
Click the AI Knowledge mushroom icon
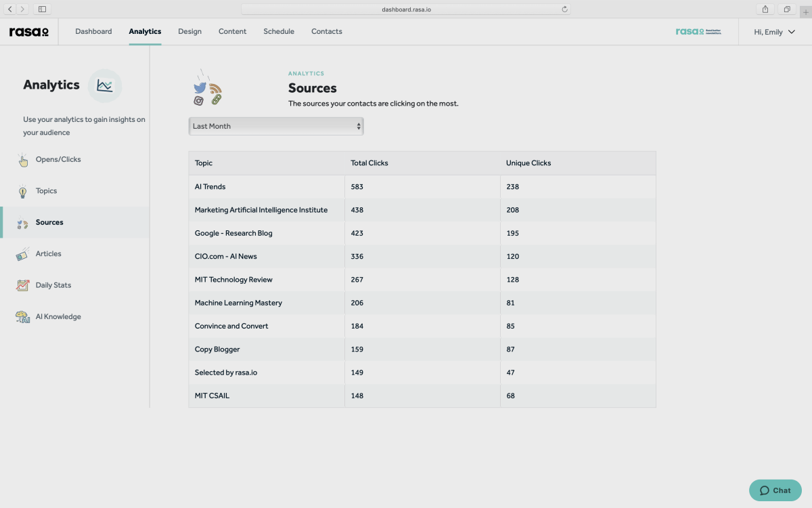pyautogui.click(x=23, y=317)
